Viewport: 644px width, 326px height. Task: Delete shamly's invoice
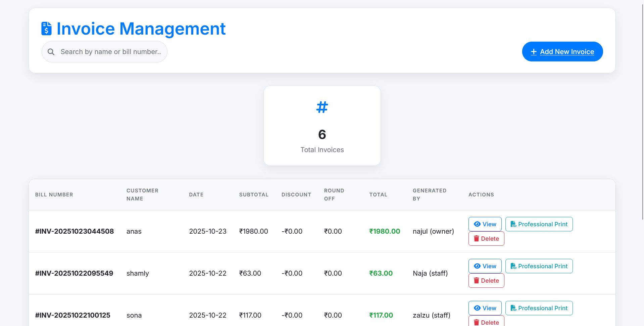click(486, 280)
